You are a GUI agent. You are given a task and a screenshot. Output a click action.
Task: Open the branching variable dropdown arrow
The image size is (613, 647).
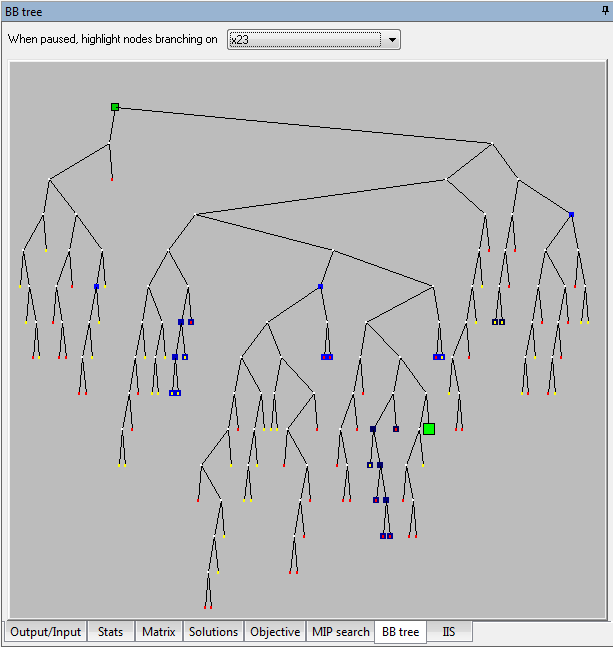392,40
